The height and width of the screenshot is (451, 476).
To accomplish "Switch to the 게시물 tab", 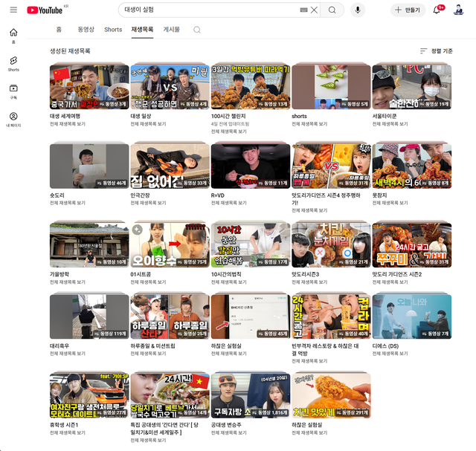I will pyautogui.click(x=172, y=30).
